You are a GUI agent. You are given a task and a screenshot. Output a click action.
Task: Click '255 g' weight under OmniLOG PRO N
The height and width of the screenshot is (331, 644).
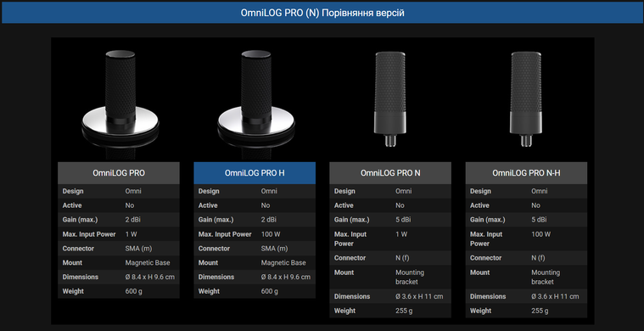[404, 311]
